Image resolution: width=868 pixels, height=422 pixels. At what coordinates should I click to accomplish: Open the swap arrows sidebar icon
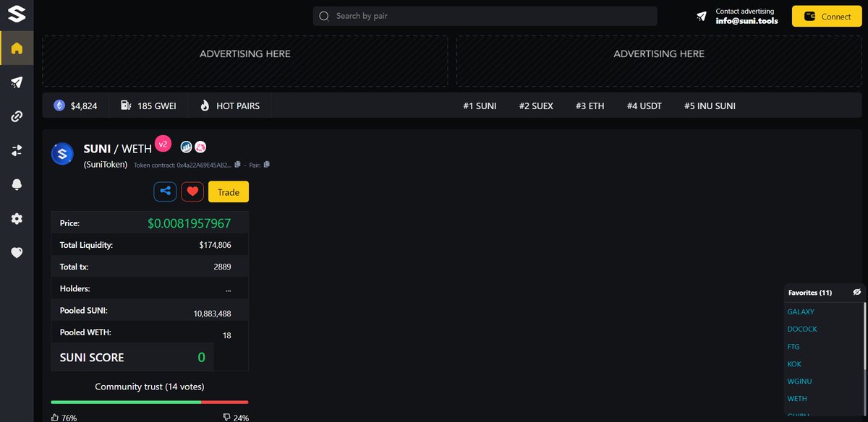tap(17, 150)
